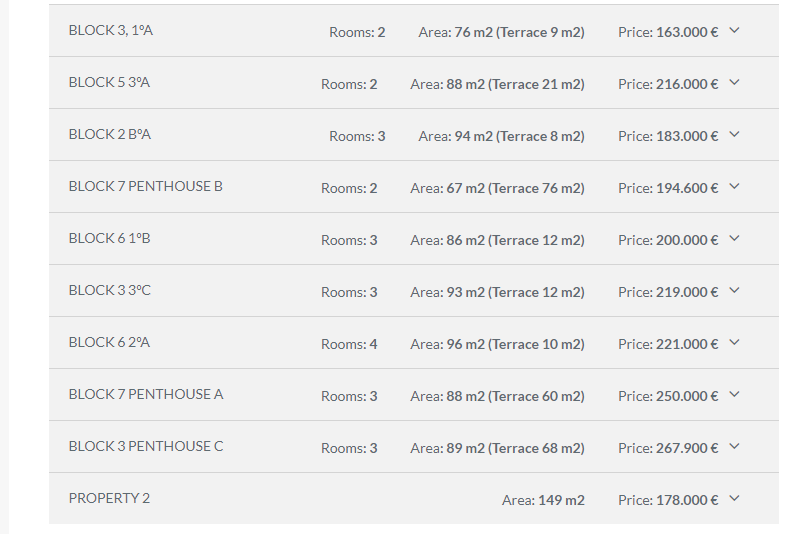This screenshot has width=797, height=534.
Task: Expand the BLOCK 5 3ºA chevron arrow
Action: point(734,82)
